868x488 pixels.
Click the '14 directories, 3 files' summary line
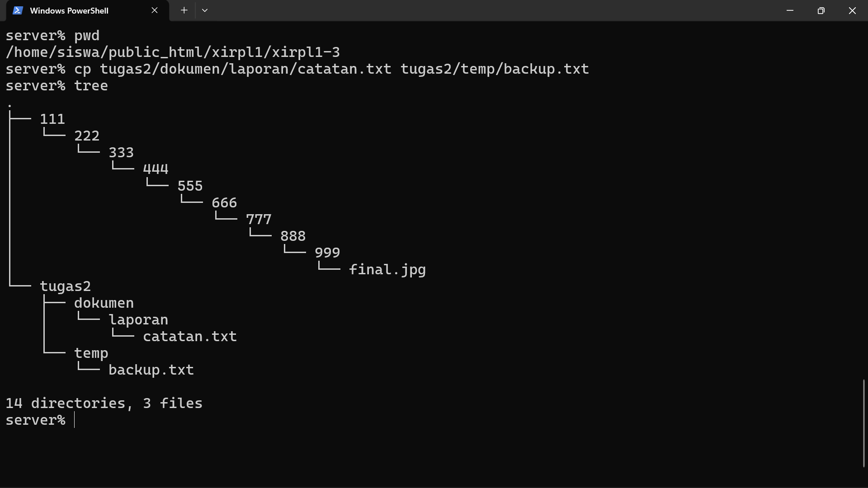click(x=104, y=404)
